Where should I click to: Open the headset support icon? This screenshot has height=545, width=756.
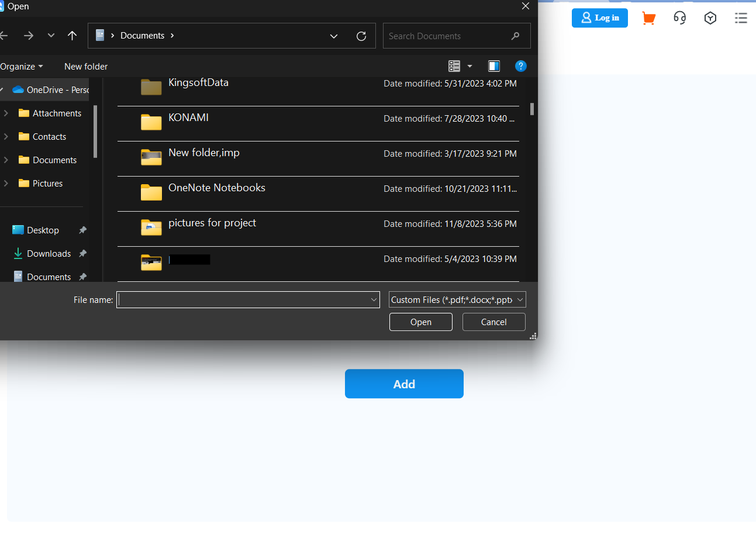(x=679, y=18)
